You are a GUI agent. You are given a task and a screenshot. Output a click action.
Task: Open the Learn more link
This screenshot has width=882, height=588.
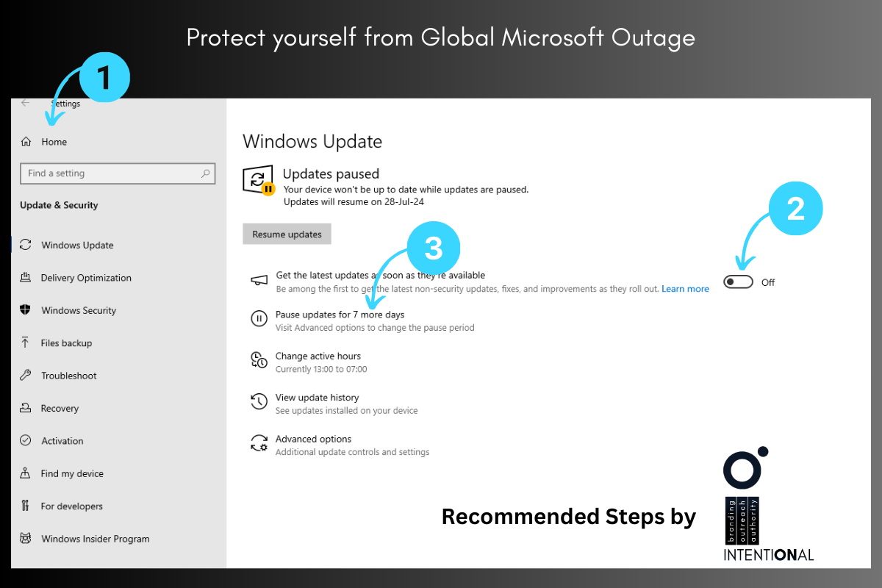pos(685,289)
